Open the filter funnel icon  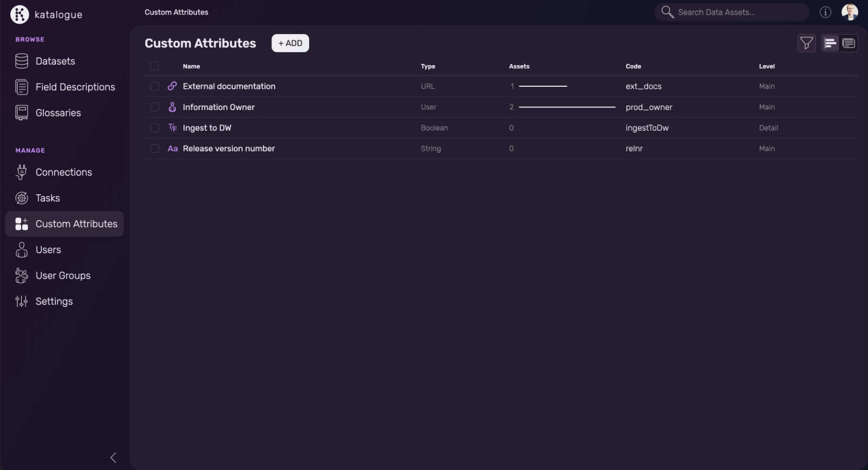coord(807,43)
